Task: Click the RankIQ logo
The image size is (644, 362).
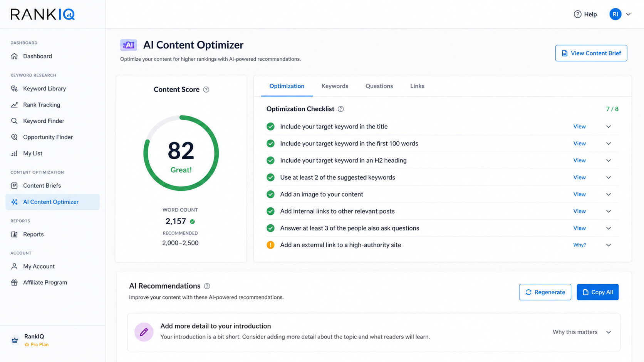Action: pyautogui.click(x=42, y=14)
